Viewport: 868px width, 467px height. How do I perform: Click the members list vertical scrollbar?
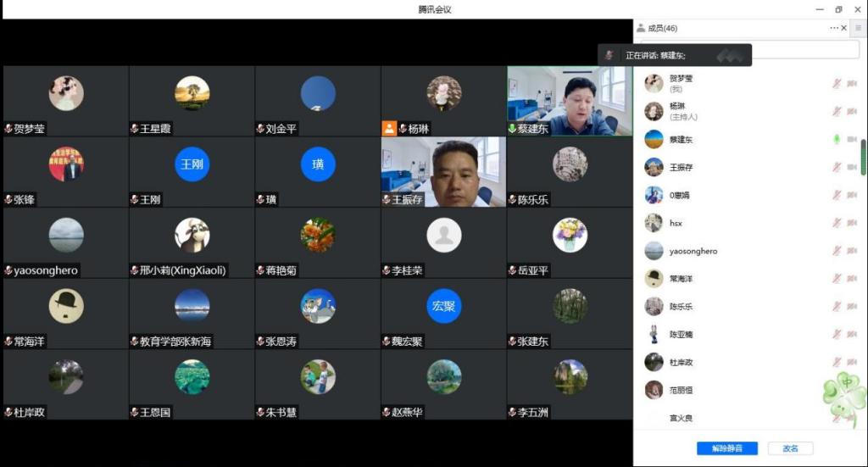pyautogui.click(x=863, y=158)
